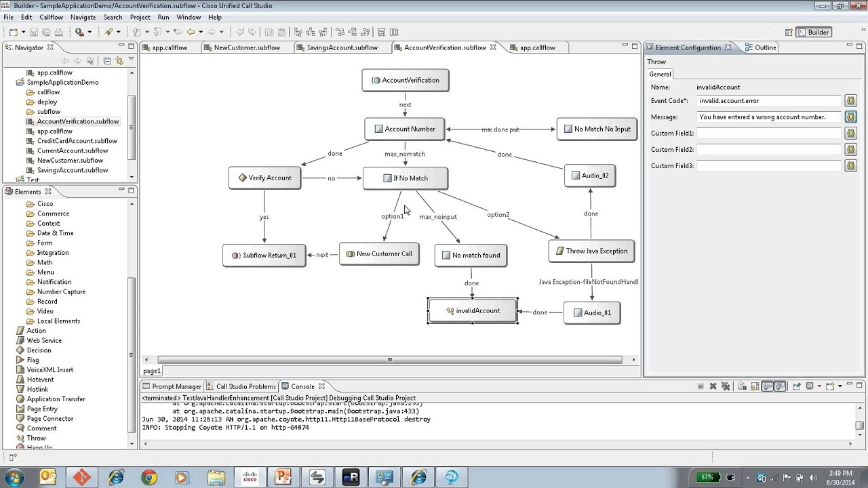Select the Throw Java Exception node
The width and height of the screenshot is (868, 488).
click(591, 251)
